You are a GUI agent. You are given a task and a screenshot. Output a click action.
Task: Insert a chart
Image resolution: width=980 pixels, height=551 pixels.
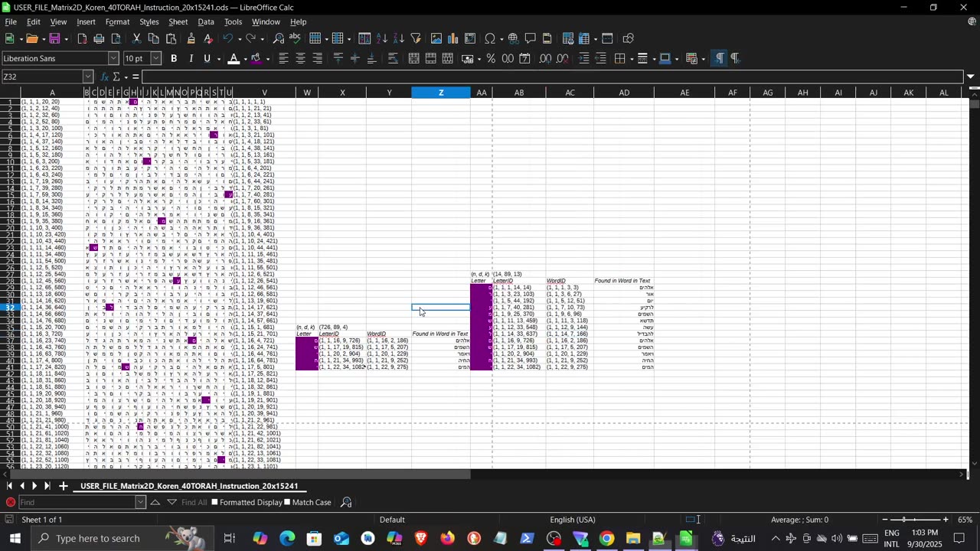(453, 38)
